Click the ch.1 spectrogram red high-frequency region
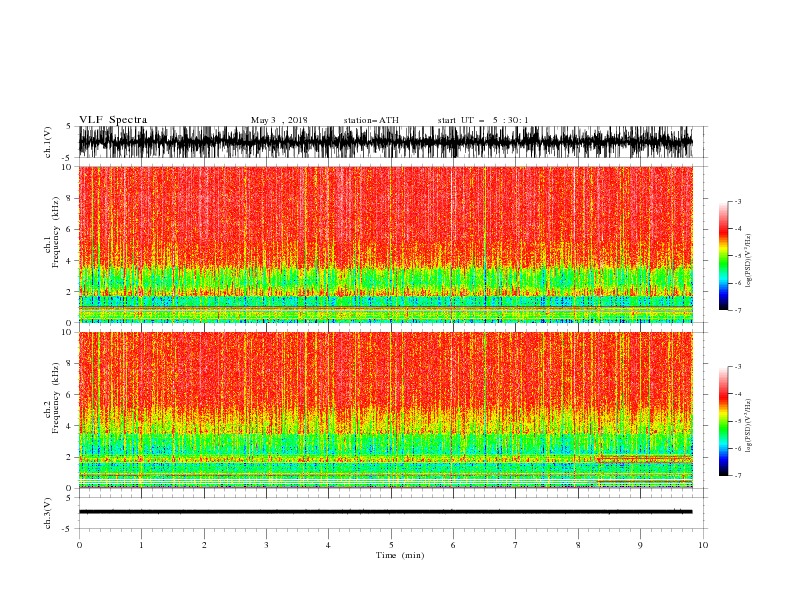 [x=385, y=217]
